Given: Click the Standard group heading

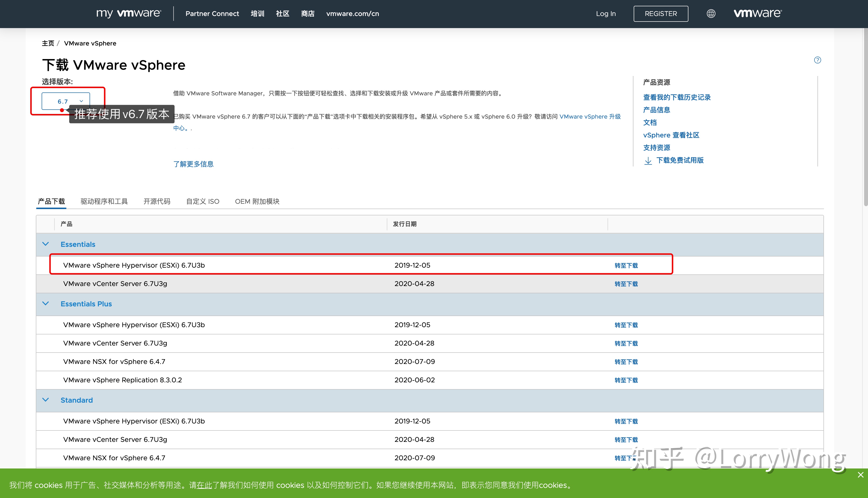Looking at the screenshot, I should pos(77,400).
